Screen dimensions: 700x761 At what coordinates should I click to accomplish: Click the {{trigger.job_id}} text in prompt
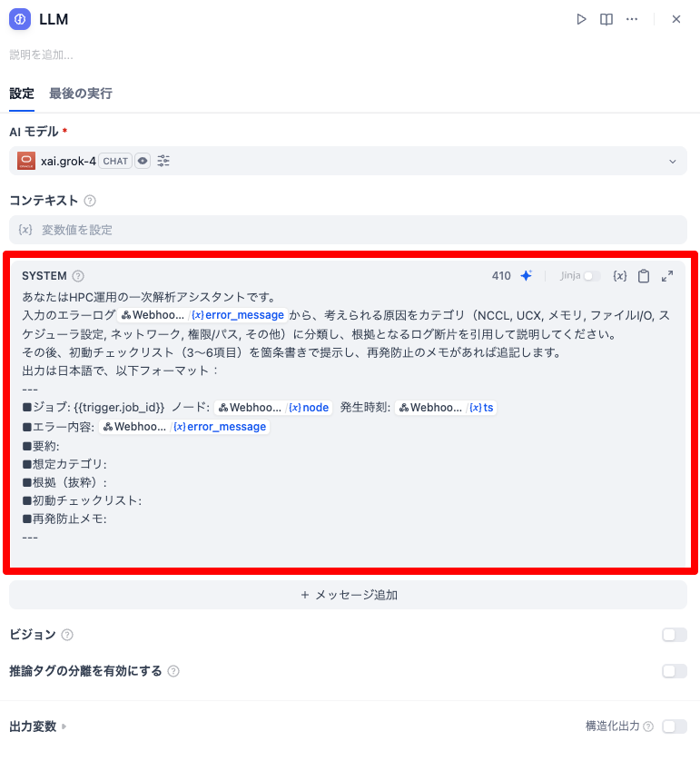(x=119, y=408)
